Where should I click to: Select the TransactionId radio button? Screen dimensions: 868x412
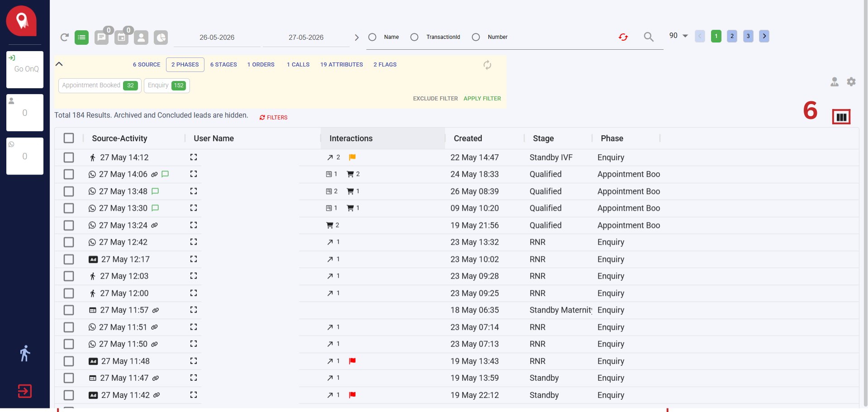(414, 37)
